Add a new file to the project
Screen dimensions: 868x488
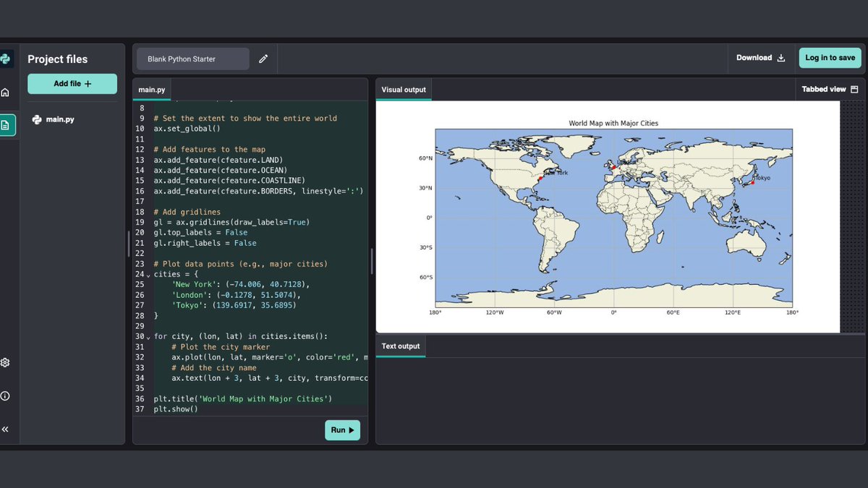click(x=72, y=84)
